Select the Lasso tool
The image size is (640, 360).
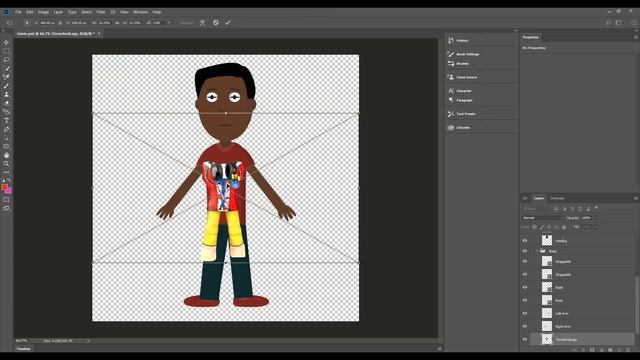tap(6, 60)
